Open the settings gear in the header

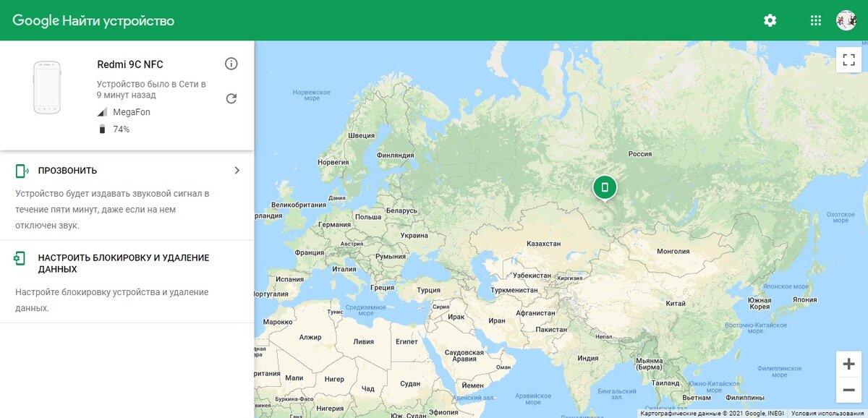(x=770, y=20)
